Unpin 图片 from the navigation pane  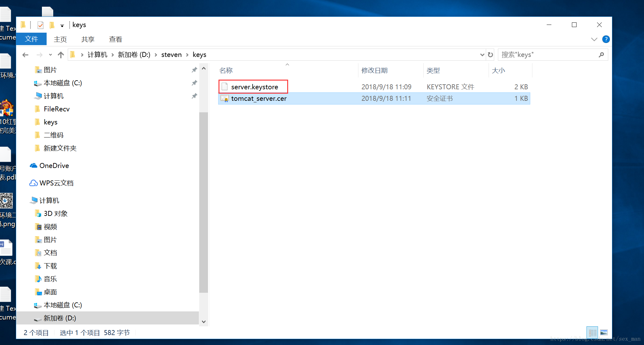pos(194,70)
